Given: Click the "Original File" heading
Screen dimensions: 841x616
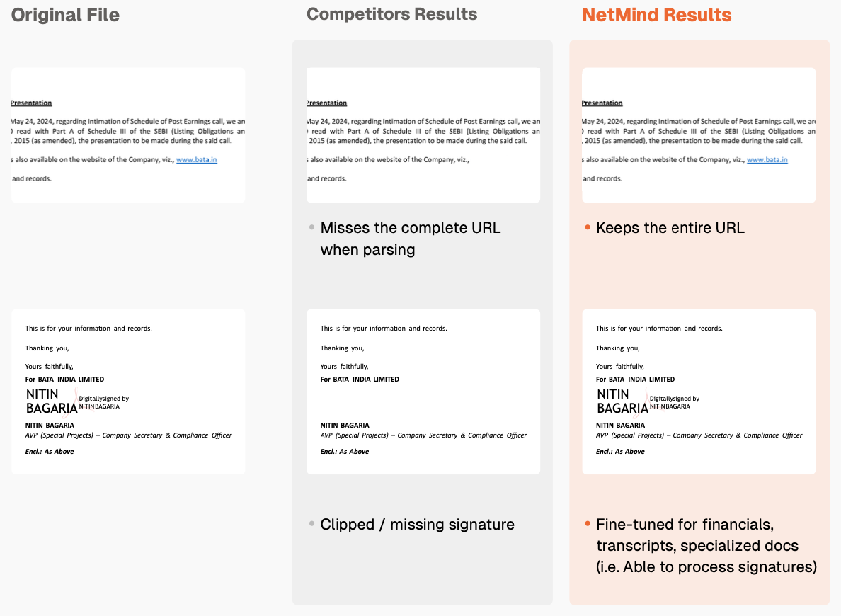Looking at the screenshot, I should 65,15.
